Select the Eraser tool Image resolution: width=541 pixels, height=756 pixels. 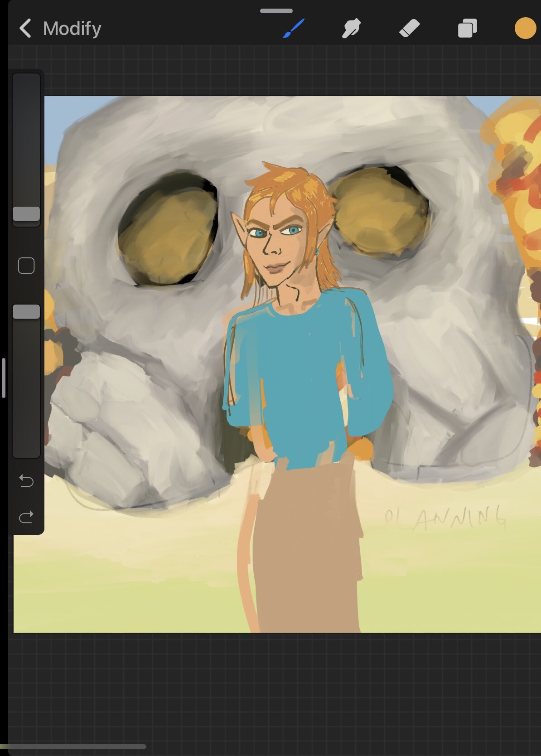(x=409, y=29)
